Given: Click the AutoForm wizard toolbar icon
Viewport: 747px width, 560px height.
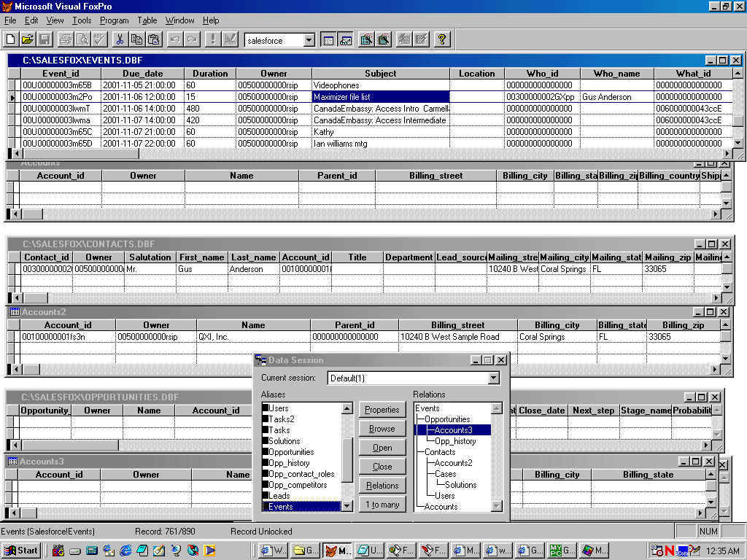Looking at the screenshot, I should (x=404, y=39).
